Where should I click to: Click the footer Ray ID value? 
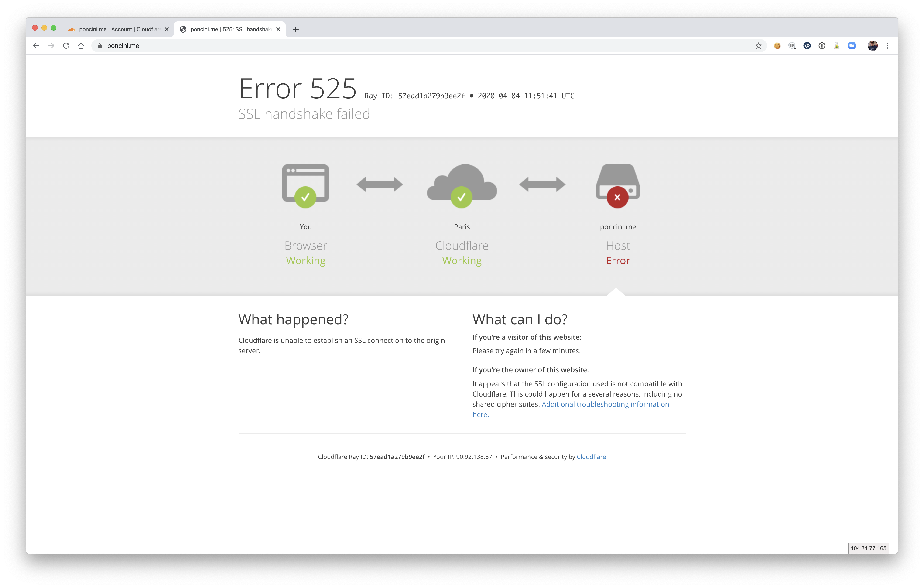click(397, 457)
